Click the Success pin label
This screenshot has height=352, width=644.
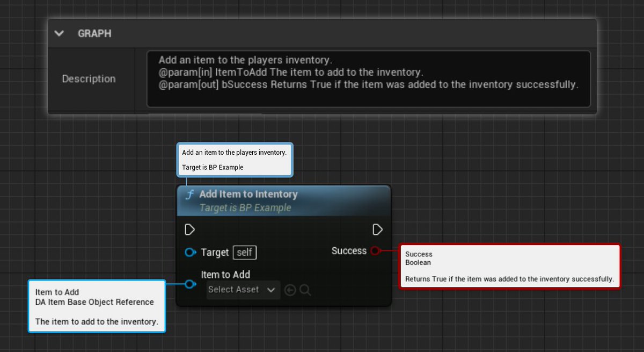click(x=349, y=251)
